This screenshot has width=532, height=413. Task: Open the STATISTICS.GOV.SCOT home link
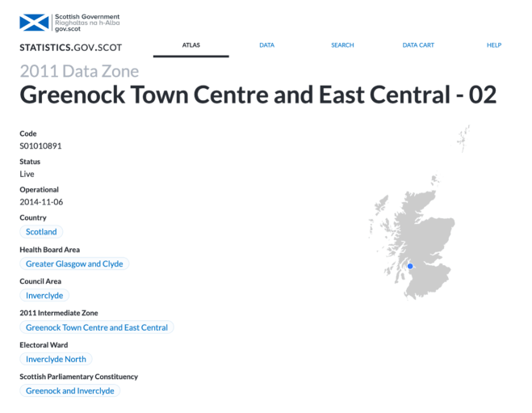[x=70, y=48]
